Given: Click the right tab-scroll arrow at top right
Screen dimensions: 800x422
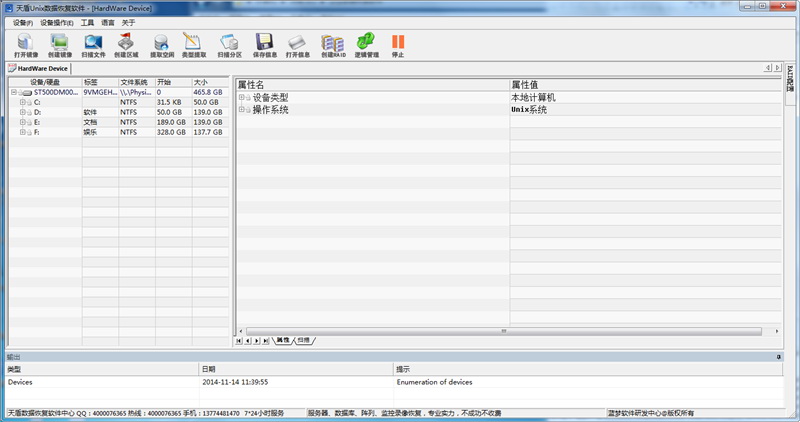Looking at the screenshot, I should click(777, 68).
